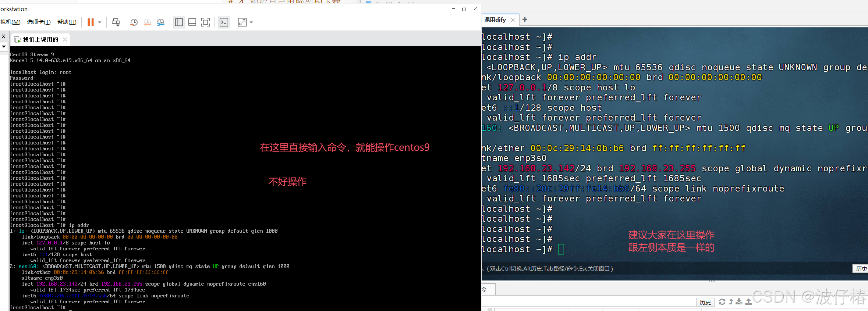This screenshot has width=868, height=311.
Task: Click the ens160 interface name in VMware console
Action: click(27, 267)
